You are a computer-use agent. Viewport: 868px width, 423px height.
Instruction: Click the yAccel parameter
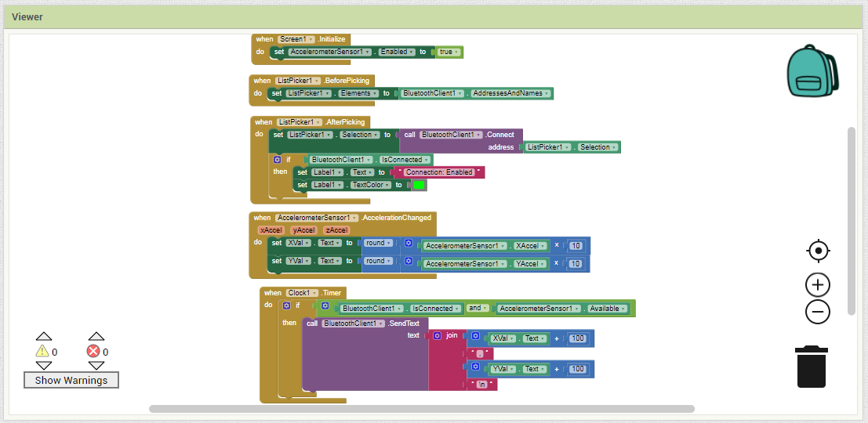tap(304, 230)
